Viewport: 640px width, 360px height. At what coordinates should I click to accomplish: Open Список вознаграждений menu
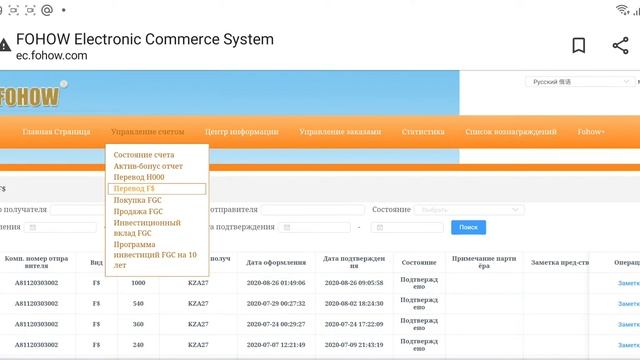(x=511, y=132)
